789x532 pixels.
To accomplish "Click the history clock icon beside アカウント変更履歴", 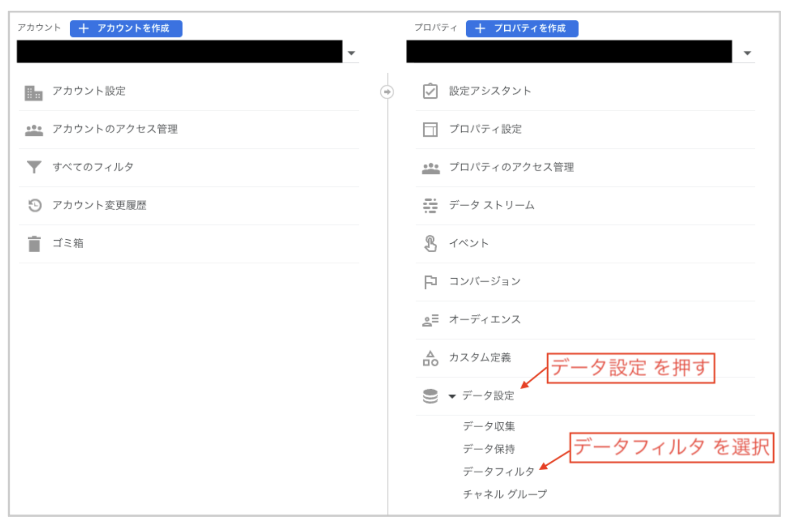I will click(35, 205).
